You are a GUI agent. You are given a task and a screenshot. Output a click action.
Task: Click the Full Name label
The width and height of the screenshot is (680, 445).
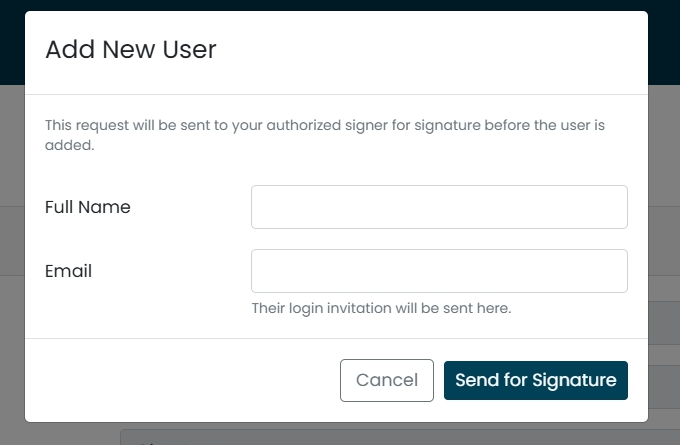88,207
